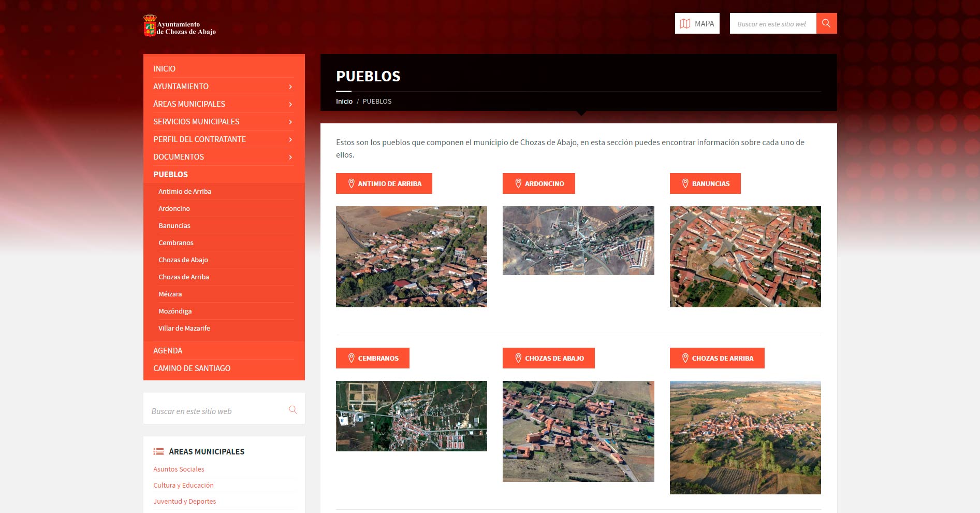The width and height of the screenshot is (980, 513).
Task: Click the ARDONCINO button label
Action: click(x=545, y=183)
